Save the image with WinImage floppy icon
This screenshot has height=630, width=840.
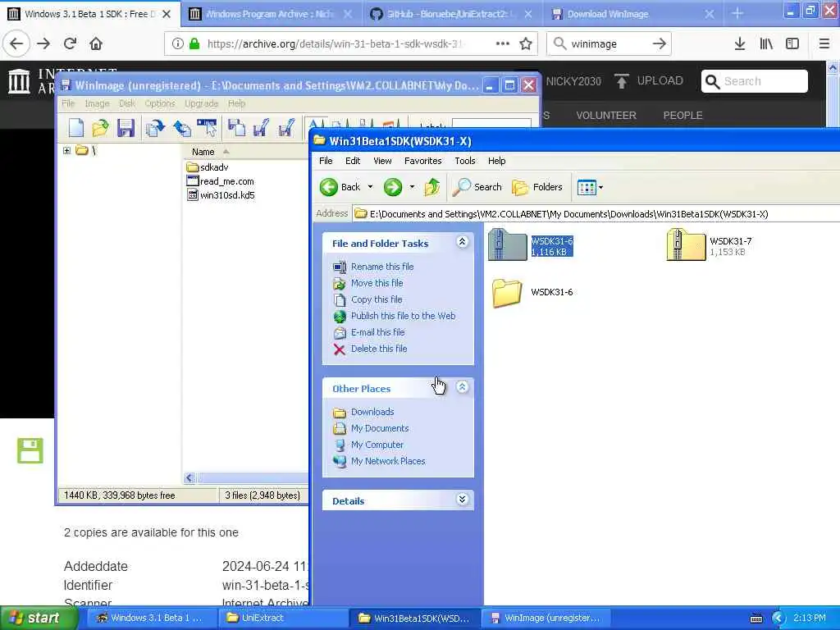(126, 128)
